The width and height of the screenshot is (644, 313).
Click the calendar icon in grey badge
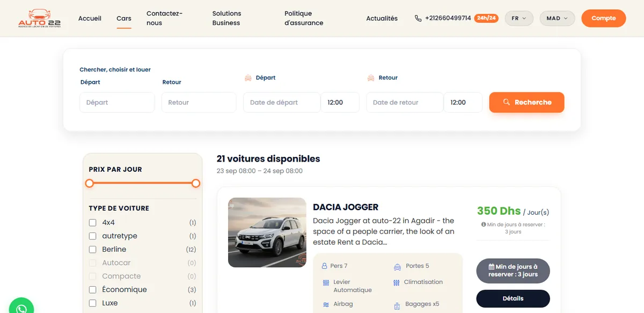pyautogui.click(x=492, y=267)
